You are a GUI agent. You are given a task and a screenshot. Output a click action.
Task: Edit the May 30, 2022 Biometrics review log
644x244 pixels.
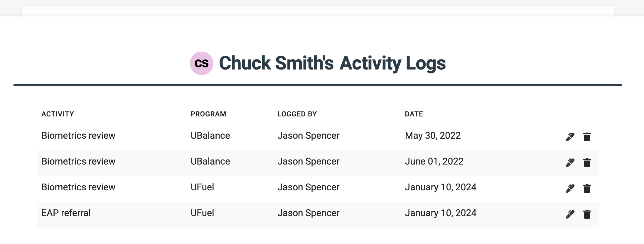[570, 137]
